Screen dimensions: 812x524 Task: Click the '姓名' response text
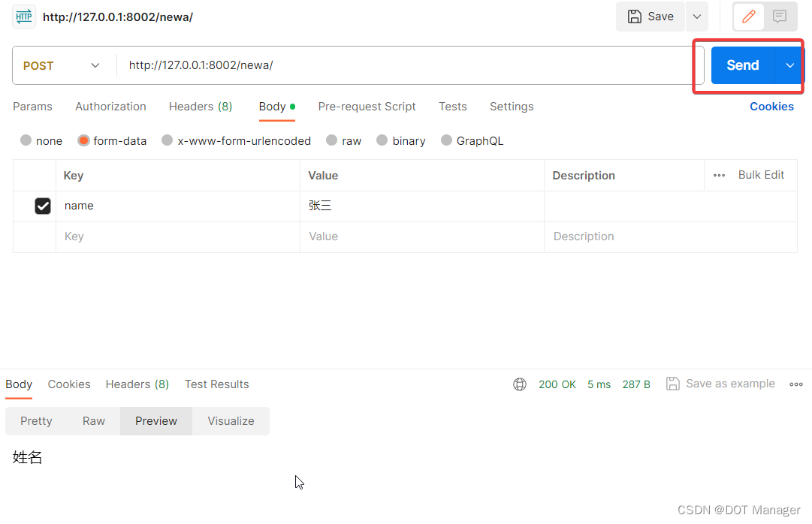[28, 457]
